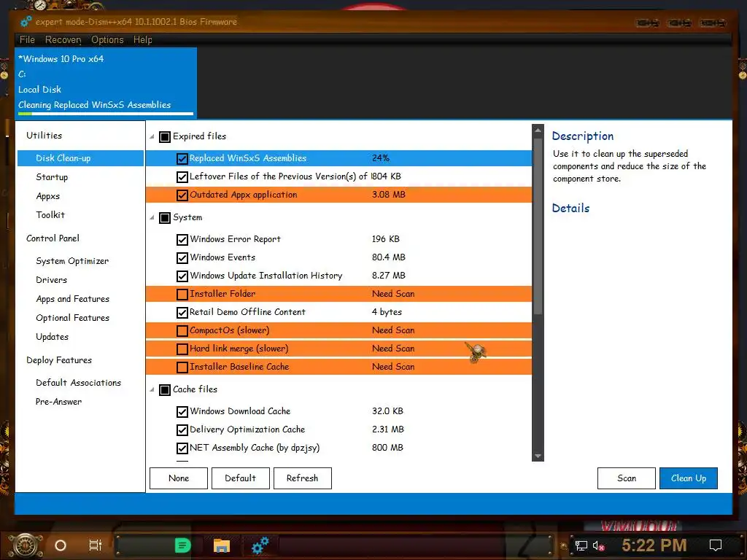Toggle the Expired files group checkbox
Viewport: 747px width, 560px height.
[x=165, y=137]
